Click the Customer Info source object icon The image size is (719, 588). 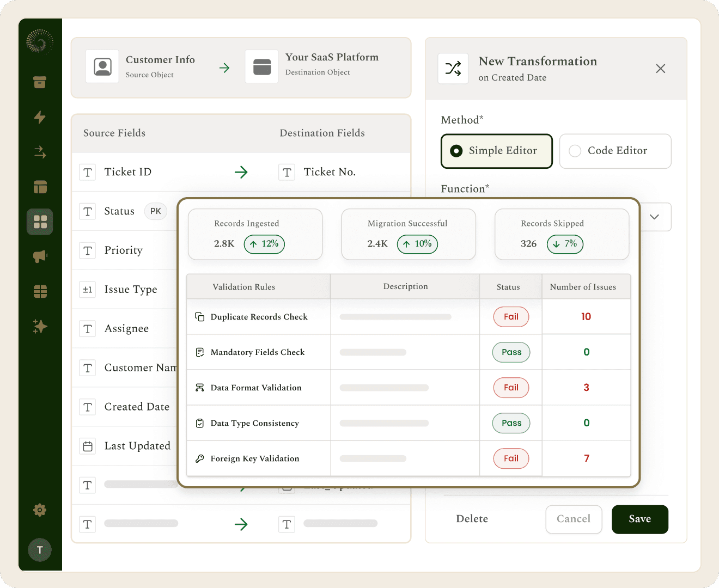coord(102,66)
